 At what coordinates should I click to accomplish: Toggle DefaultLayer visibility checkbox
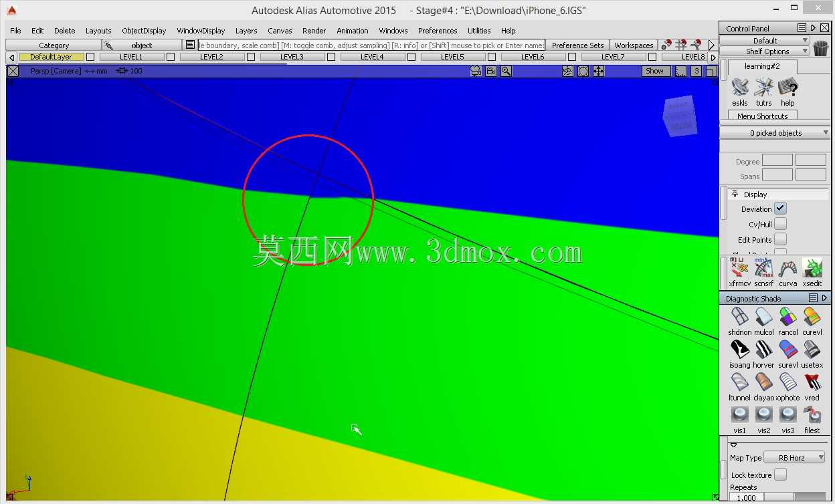pos(90,57)
